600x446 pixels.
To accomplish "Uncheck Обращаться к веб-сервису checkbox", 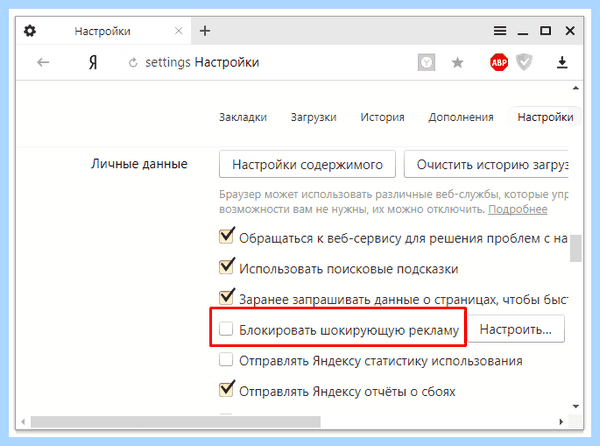I will tap(226, 236).
